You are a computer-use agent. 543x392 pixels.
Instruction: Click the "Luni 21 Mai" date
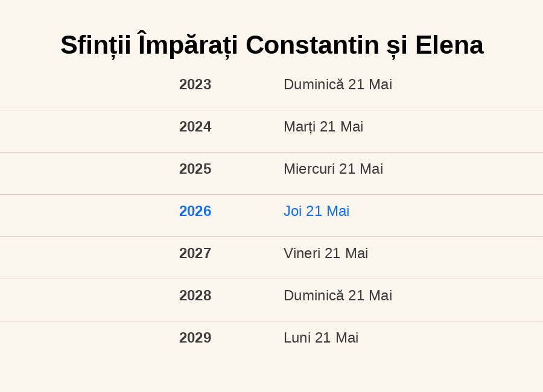[x=321, y=338]
